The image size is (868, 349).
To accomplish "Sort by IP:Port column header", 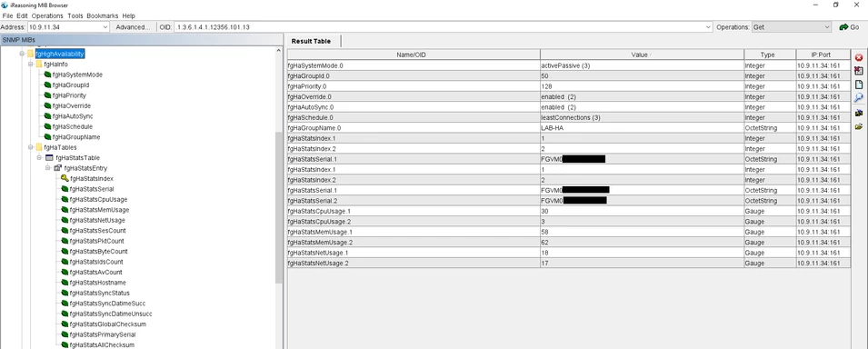I will (x=823, y=55).
